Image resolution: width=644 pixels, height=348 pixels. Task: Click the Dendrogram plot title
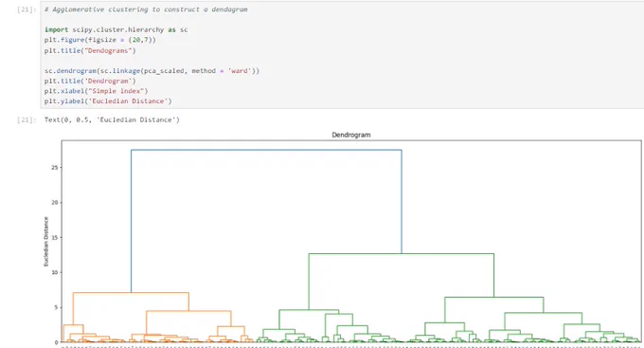[351, 135]
